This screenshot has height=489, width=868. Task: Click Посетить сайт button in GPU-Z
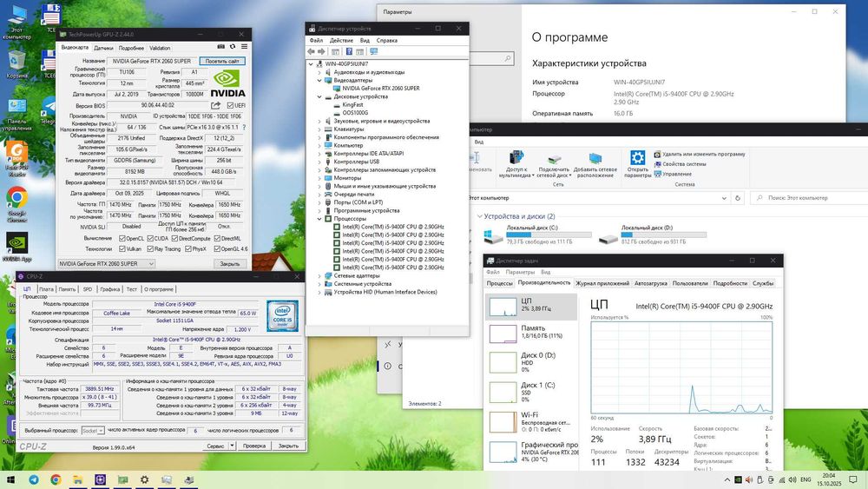pyautogui.click(x=222, y=61)
